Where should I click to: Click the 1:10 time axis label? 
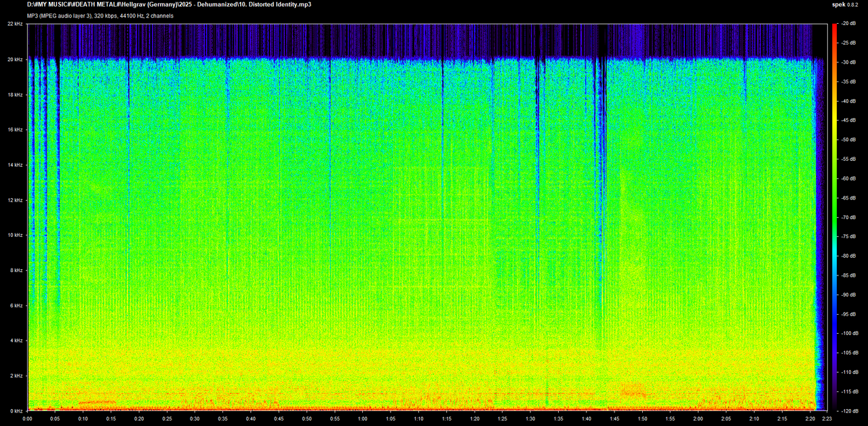tap(418, 419)
